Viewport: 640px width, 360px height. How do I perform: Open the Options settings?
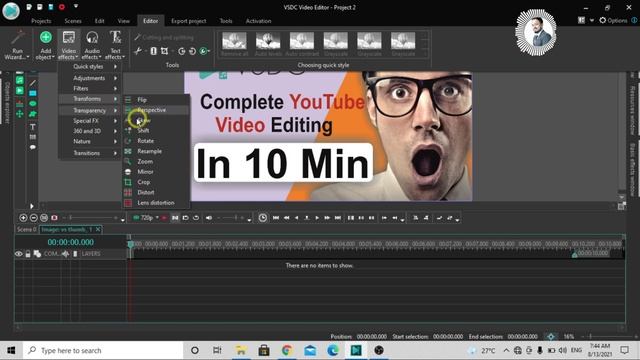point(613,20)
